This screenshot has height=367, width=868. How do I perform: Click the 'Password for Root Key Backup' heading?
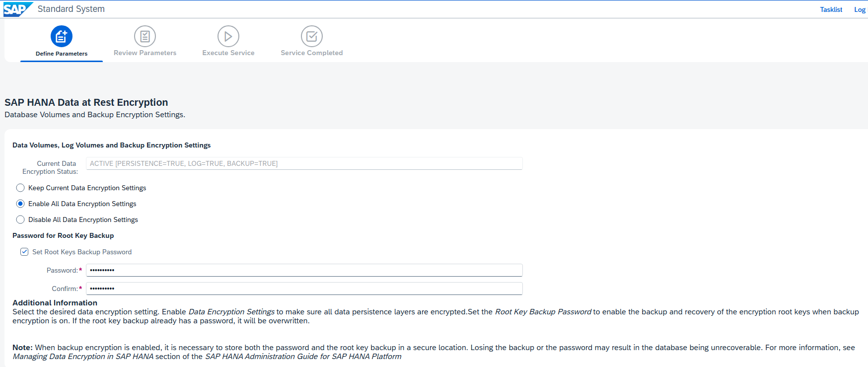(x=63, y=235)
